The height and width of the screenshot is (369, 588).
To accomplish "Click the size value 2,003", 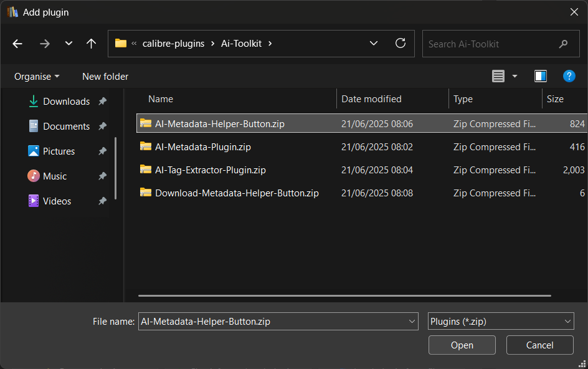I will click(x=574, y=170).
